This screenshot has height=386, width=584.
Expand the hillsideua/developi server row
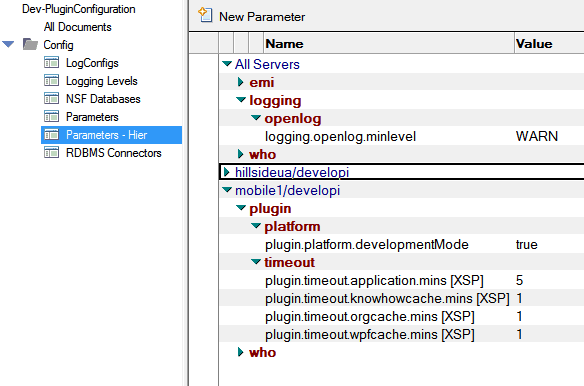226,172
